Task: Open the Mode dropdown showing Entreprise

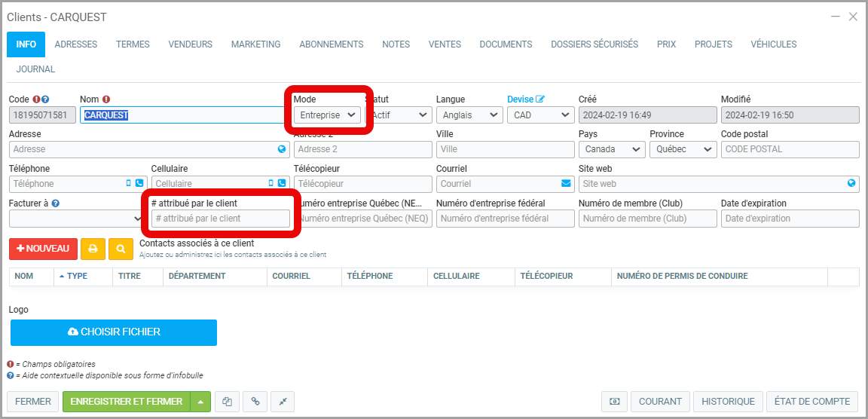Action: pos(327,115)
